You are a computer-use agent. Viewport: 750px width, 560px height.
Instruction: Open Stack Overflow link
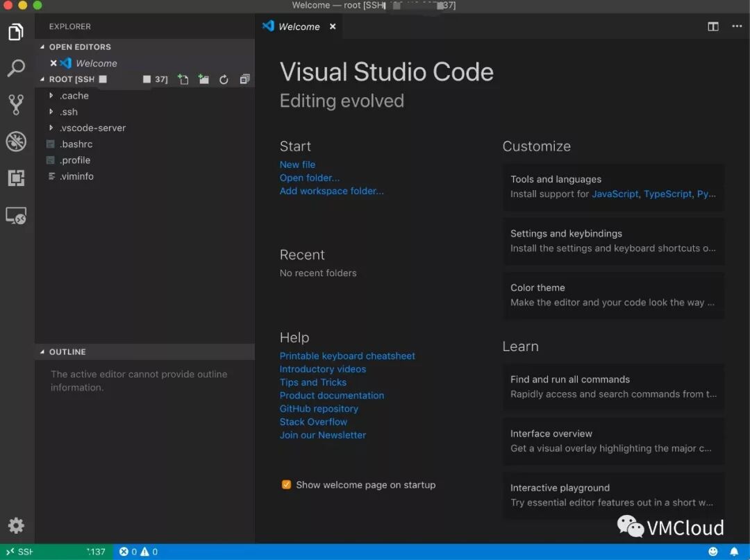(x=313, y=422)
